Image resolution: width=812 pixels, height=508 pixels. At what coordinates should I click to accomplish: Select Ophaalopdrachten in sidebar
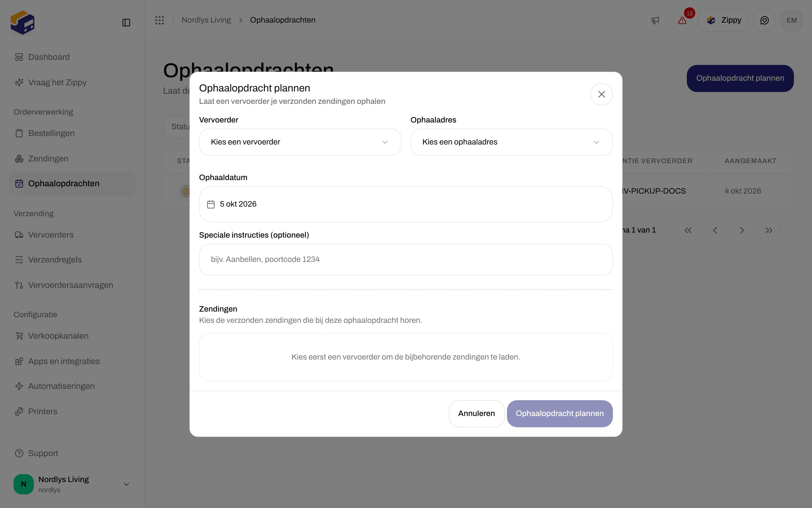pos(72,183)
